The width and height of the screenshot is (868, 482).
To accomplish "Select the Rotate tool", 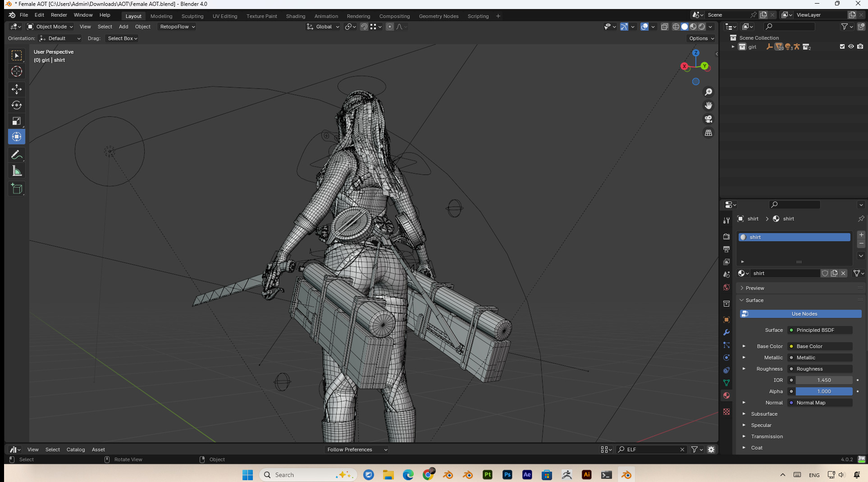I will (x=17, y=105).
